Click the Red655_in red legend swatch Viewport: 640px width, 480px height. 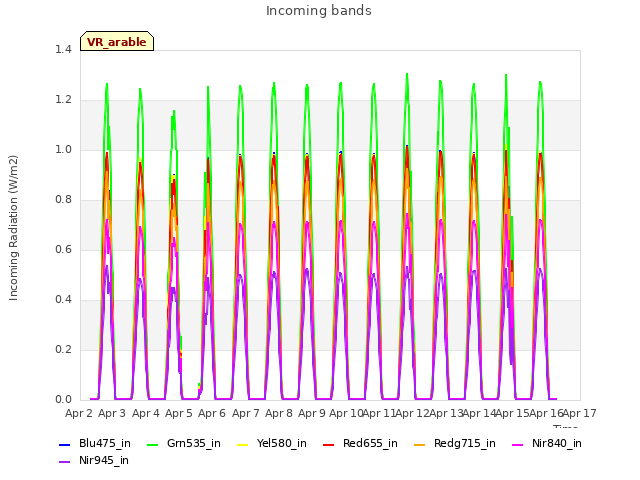point(329,444)
